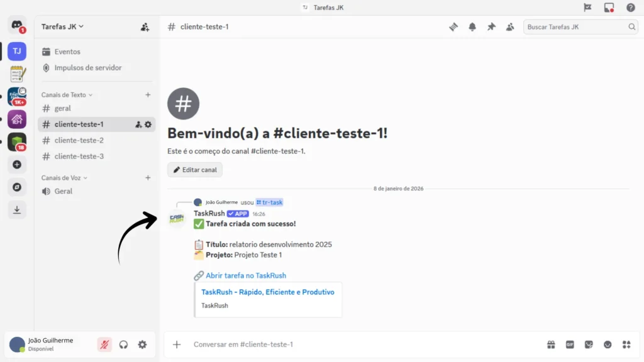Screen dimensions: 644x362
Task: Show the member list
Action: pyautogui.click(x=510, y=26)
